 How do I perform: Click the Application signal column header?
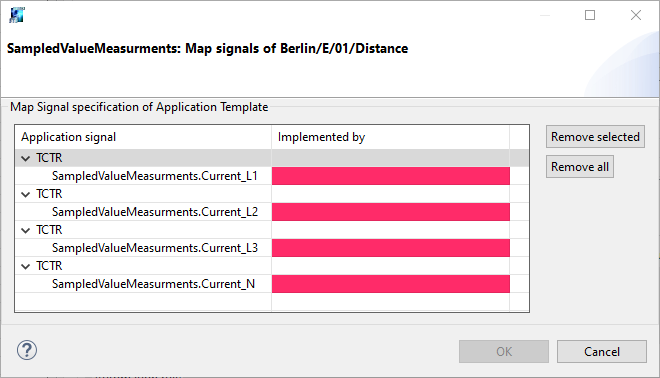[x=143, y=137]
